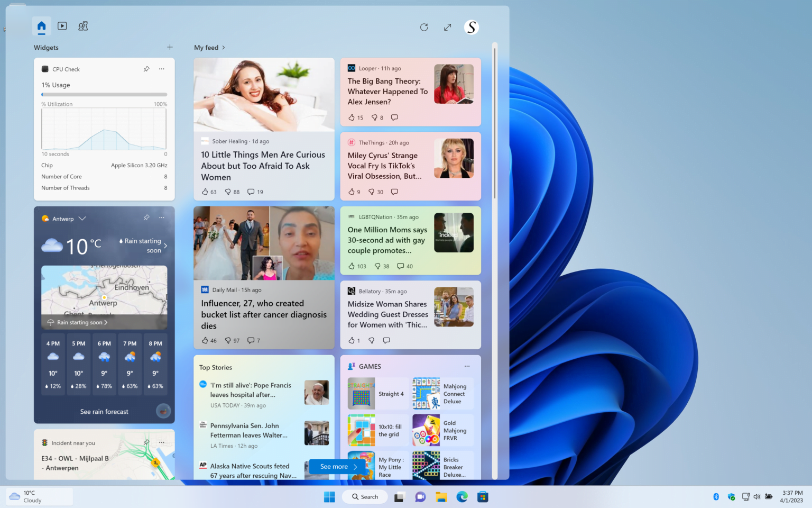Screen dimensions: 812x508
Task: Open Microsoft Store from the taskbar
Action: 483,496
